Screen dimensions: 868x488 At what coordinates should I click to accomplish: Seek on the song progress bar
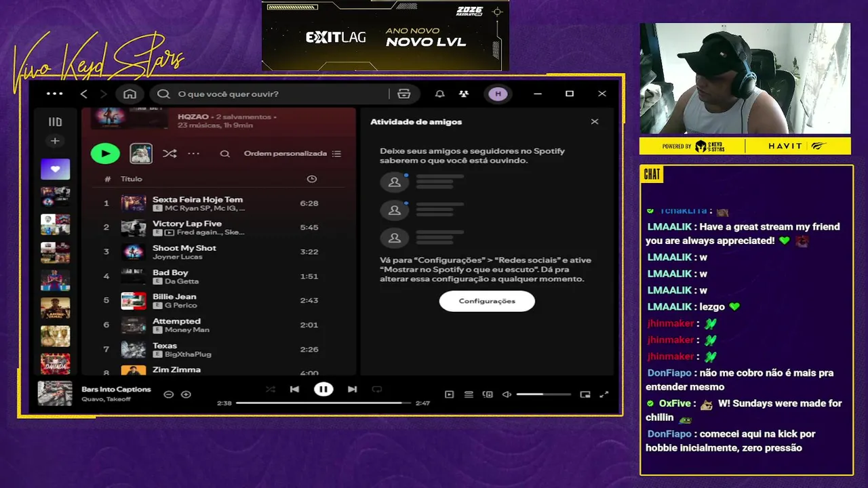pos(323,403)
